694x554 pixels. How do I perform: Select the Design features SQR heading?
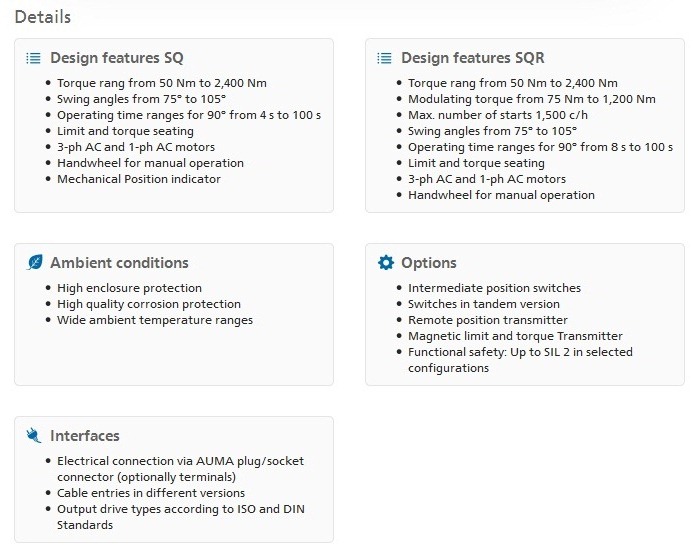473,58
